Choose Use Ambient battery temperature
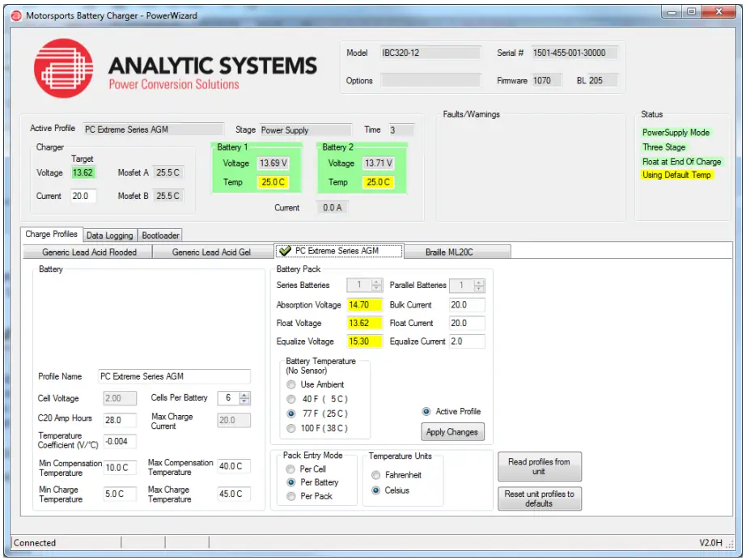 pyautogui.click(x=290, y=384)
